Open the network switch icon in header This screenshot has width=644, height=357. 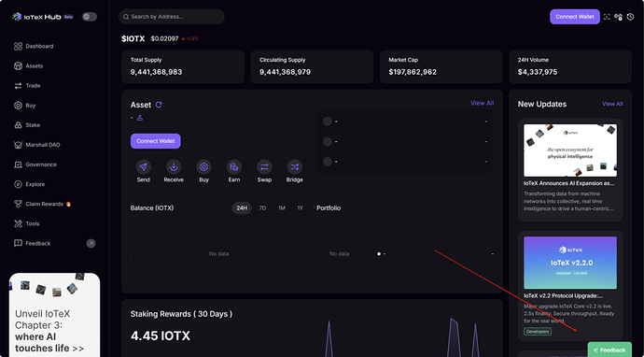pyautogui.click(x=618, y=17)
